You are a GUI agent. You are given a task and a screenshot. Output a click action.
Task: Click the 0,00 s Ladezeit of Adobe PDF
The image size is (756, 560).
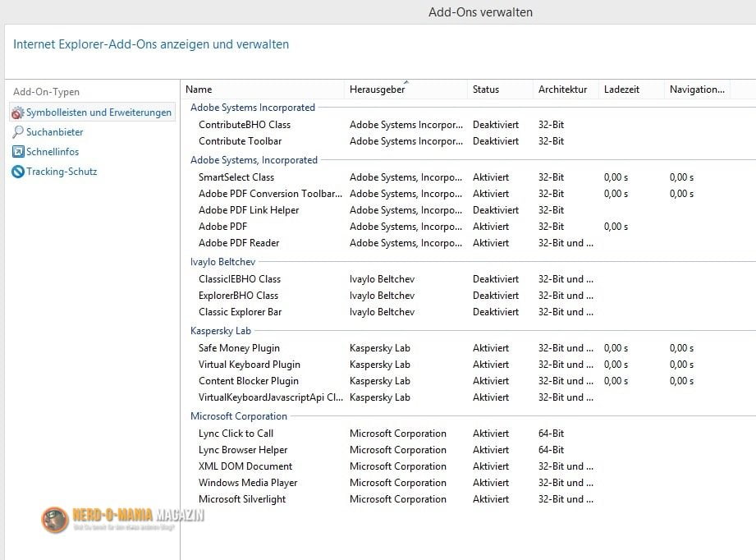tap(616, 227)
